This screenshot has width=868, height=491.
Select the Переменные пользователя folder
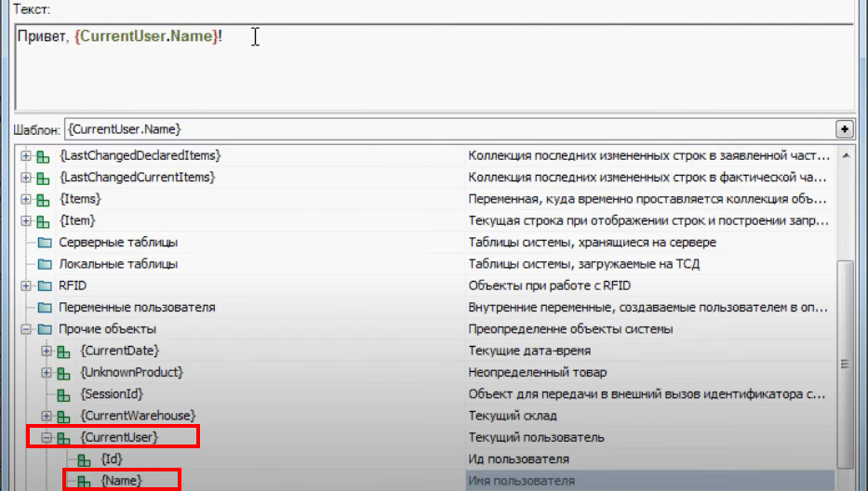pyautogui.click(x=137, y=307)
